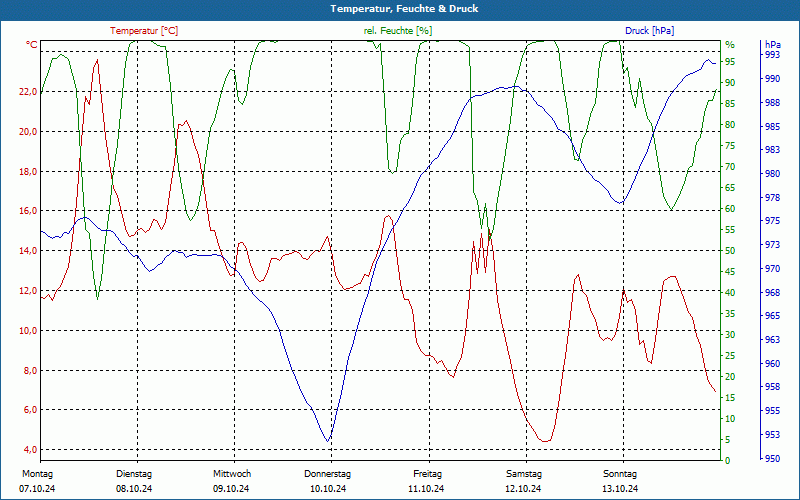
Task: Click the "Samstag" day label
Action: click(x=523, y=473)
